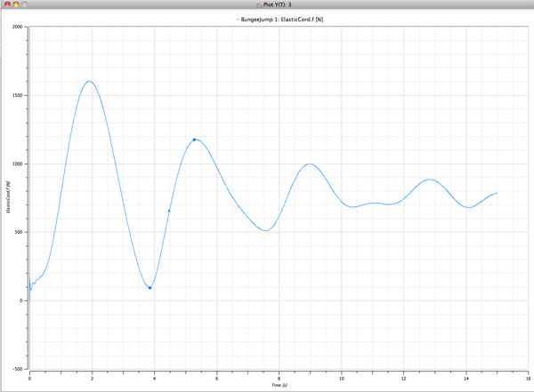Viewport: 534px width, 392px height.
Task: Click the X axis tick label 10
Action: point(342,379)
